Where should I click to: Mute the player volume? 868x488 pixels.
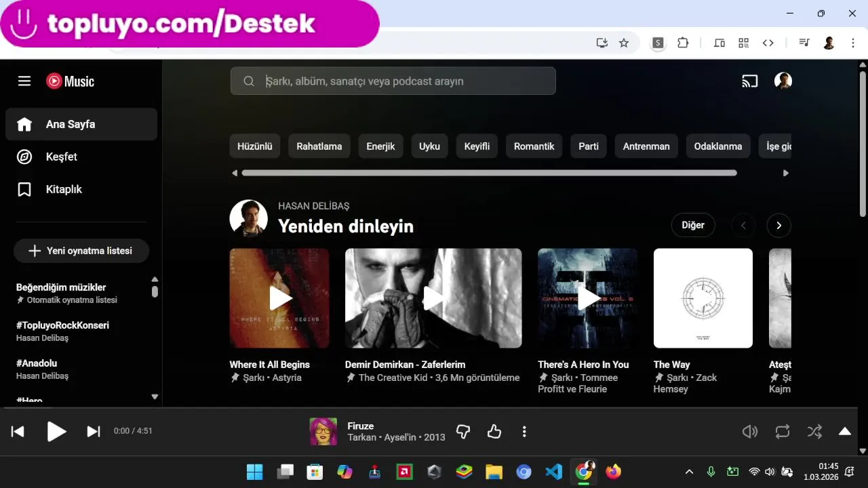(750, 432)
